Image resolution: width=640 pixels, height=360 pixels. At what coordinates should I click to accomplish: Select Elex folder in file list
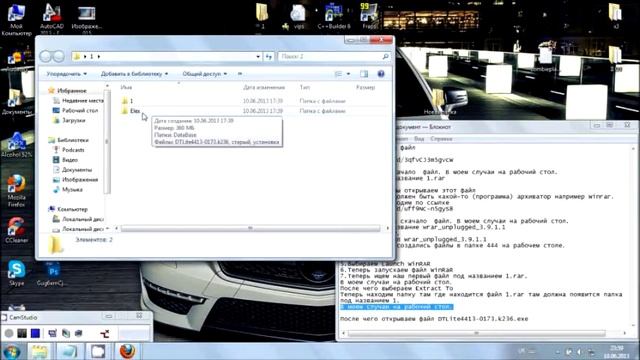click(135, 111)
